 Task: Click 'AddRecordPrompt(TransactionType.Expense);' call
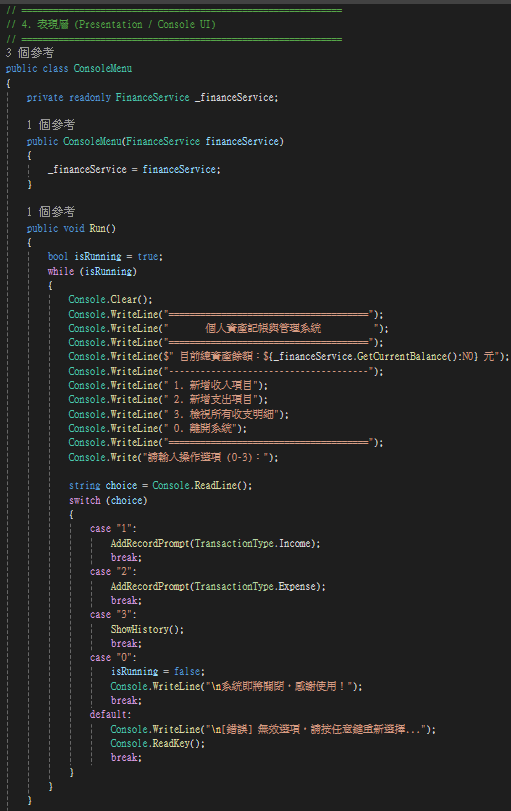218,586
